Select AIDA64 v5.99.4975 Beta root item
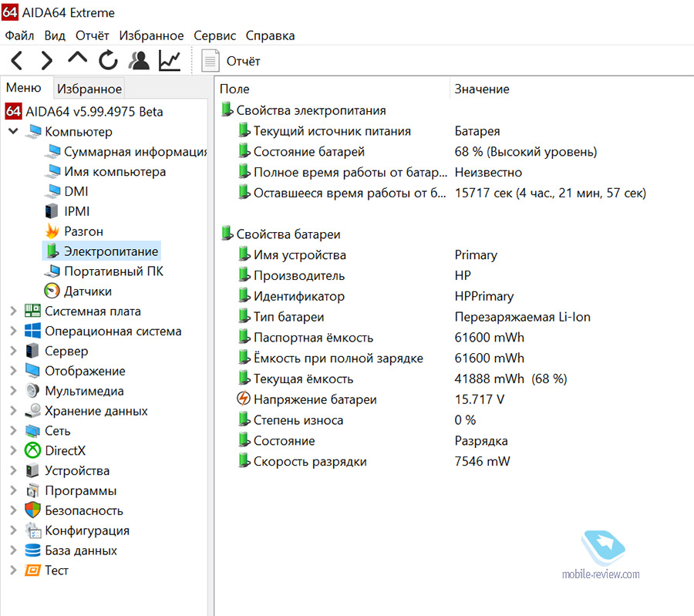 [x=84, y=112]
